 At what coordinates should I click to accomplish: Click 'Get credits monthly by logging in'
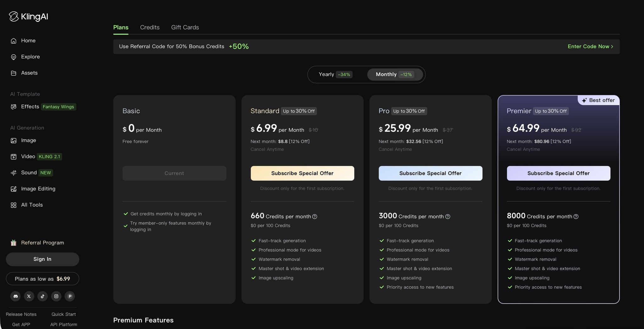[x=166, y=214]
